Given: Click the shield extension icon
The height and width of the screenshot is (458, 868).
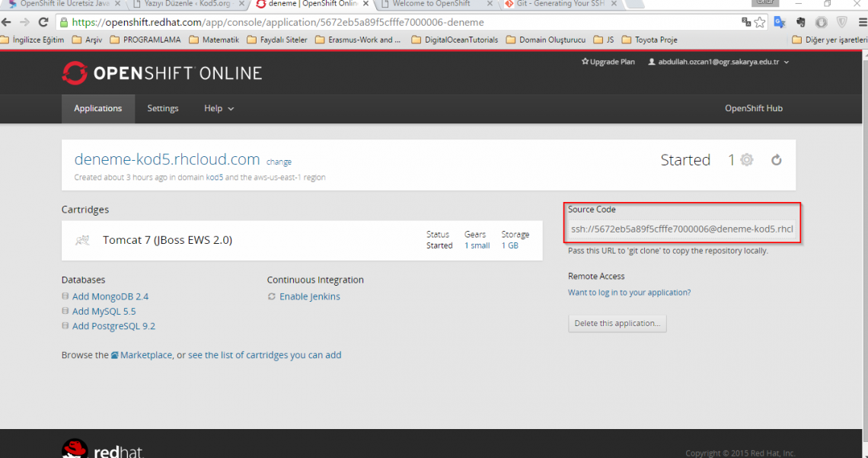Looking at the screenshot, I should tap(842, 22).
